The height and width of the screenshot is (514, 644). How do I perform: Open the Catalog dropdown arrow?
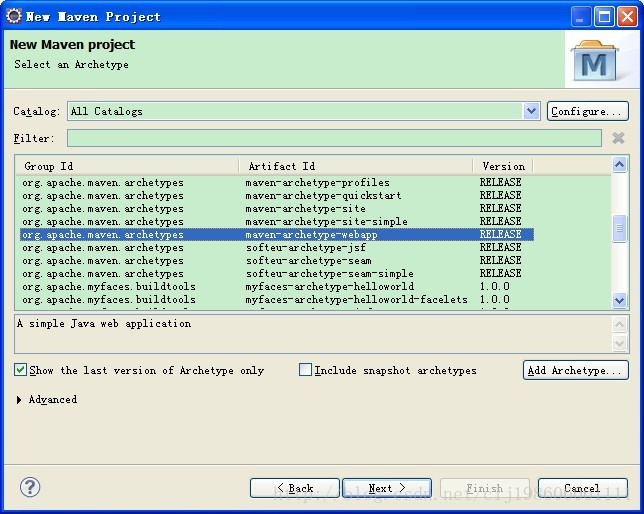(531, 111)
